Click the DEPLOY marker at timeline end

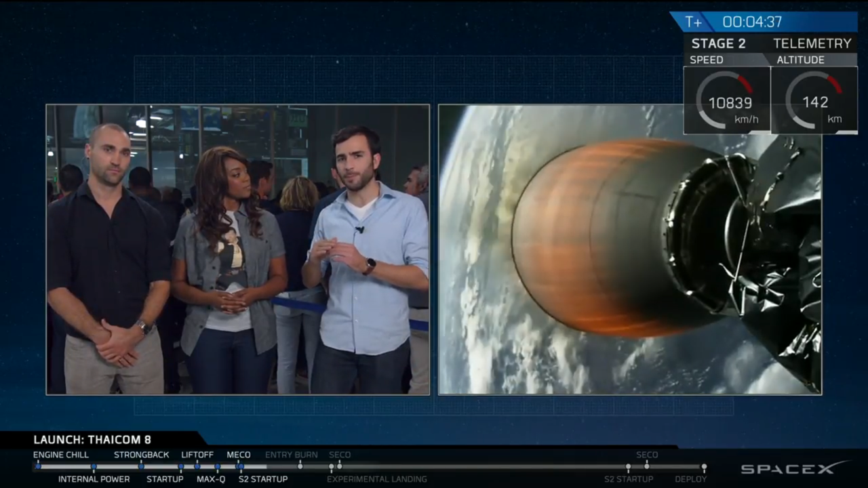click(704, 467)
